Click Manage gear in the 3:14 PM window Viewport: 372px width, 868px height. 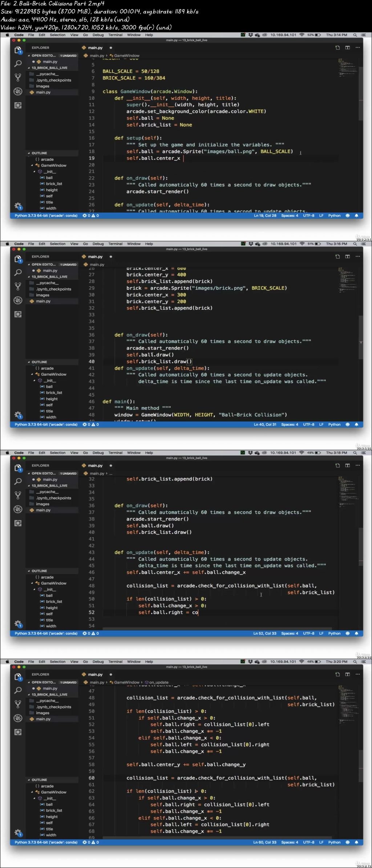[x=18, y=206]
